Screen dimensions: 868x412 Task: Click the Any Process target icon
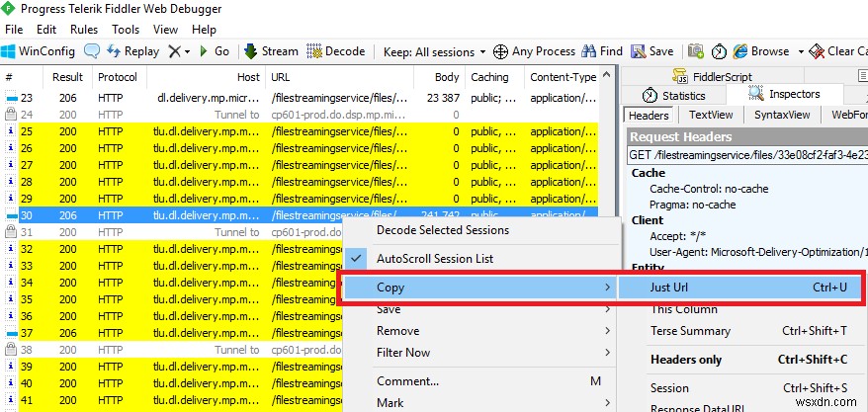[500, 51]
